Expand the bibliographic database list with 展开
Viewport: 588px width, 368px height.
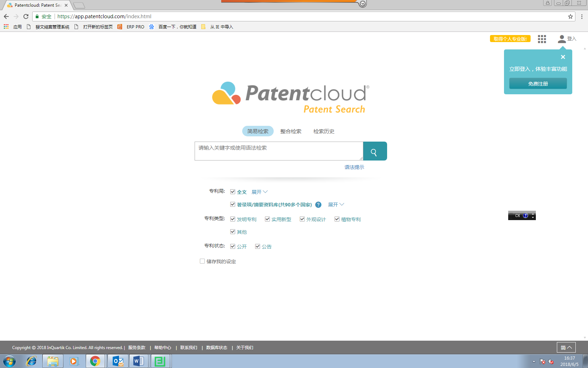pos(336,205)
